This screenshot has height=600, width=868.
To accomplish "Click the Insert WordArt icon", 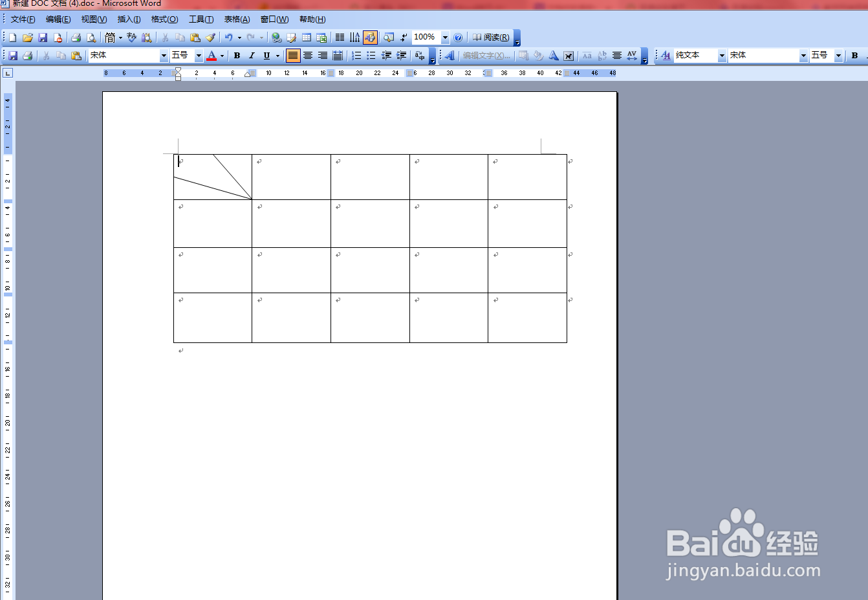I will [450, 56].
